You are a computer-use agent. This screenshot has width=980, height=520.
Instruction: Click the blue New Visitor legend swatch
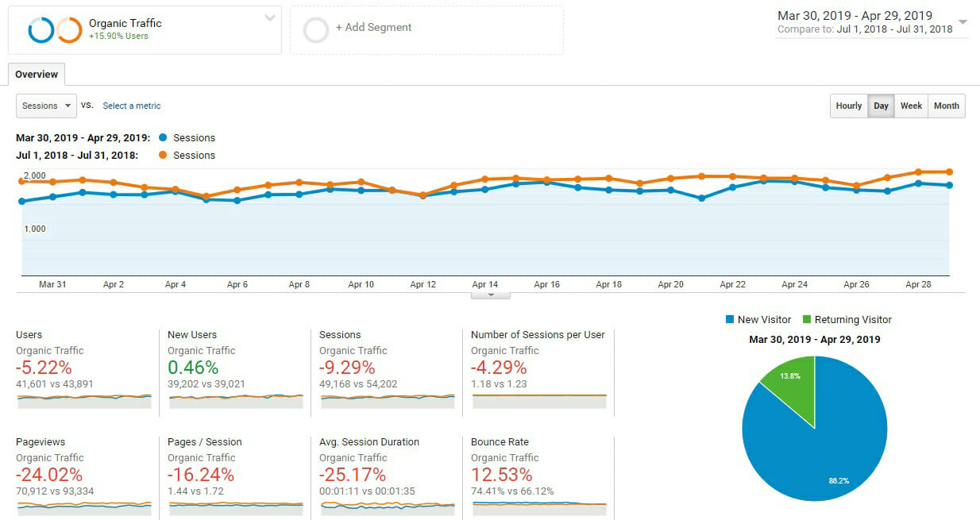[x=729, y=320]
